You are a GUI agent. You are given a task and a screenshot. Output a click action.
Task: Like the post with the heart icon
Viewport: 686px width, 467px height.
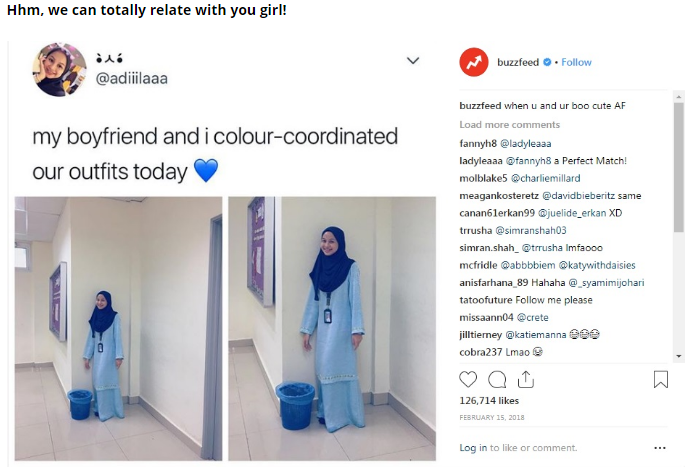(468, 379)
